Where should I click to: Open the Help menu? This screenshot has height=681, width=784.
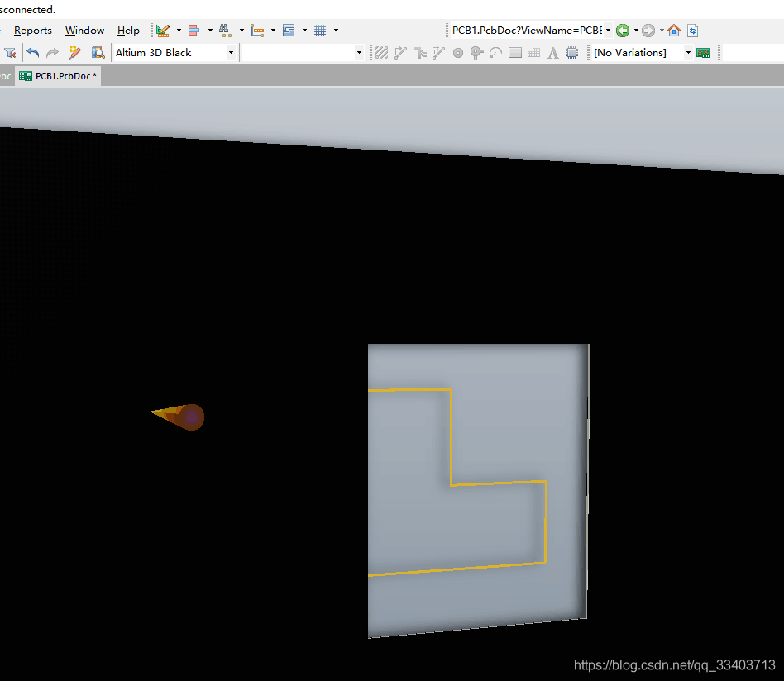pyautogui.click(x=128, y=31)
